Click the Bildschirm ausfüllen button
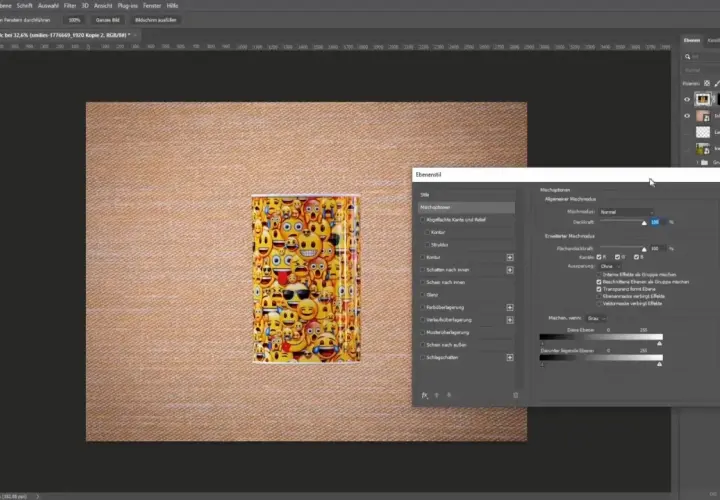The width and height of the screenshot is (720, 500). click(156, 20)
